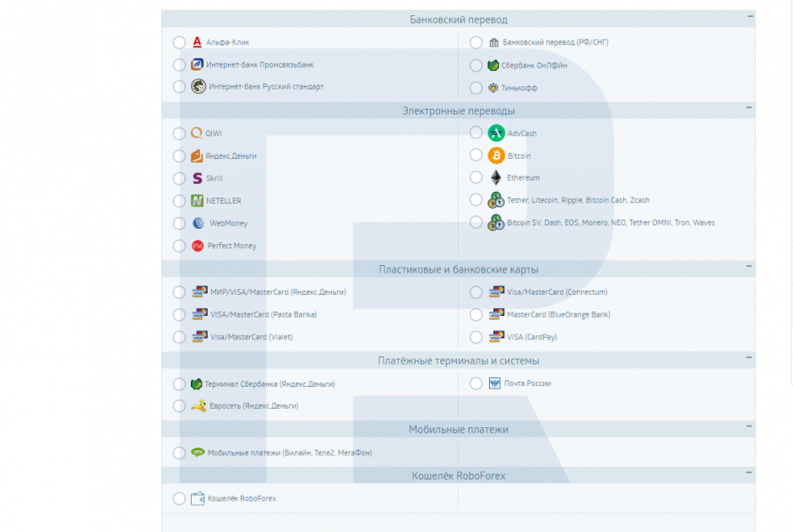Select the Альфа-Клик radio button
This screenshot has height=532, width=793.
179,42
